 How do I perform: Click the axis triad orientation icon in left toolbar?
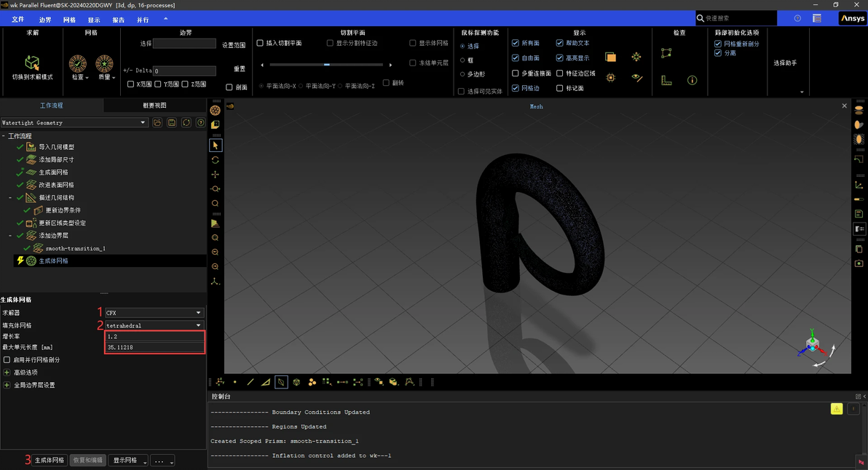click(x=216, y=281)
